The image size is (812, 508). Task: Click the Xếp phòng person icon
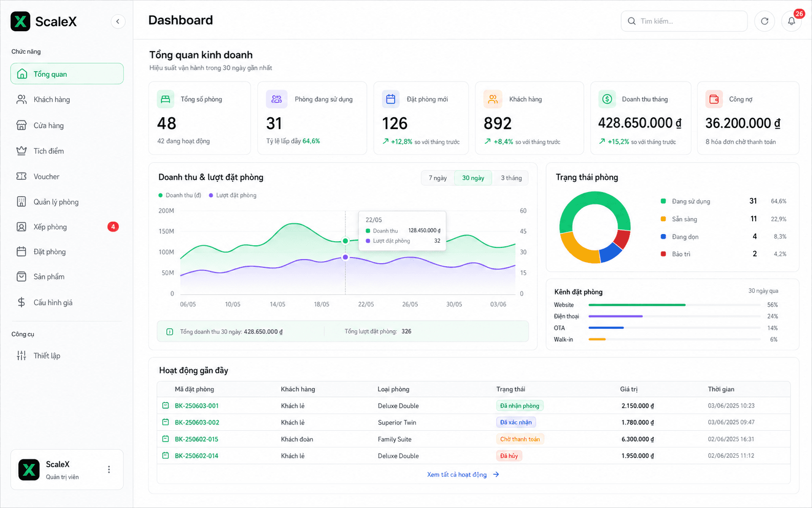(x=22, y=227)
